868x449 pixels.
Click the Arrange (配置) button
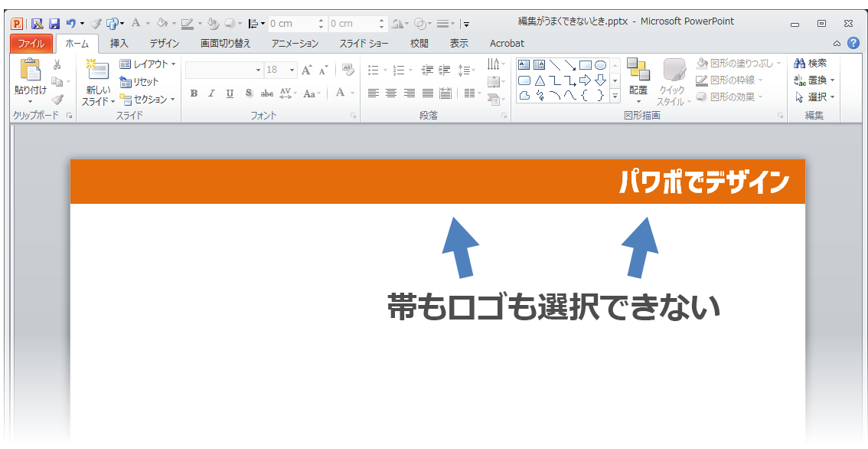tap(638, 81)
